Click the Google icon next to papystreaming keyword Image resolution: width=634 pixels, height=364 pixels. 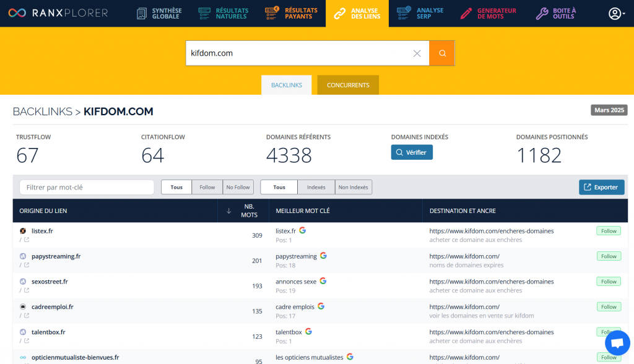pos(324,256)
